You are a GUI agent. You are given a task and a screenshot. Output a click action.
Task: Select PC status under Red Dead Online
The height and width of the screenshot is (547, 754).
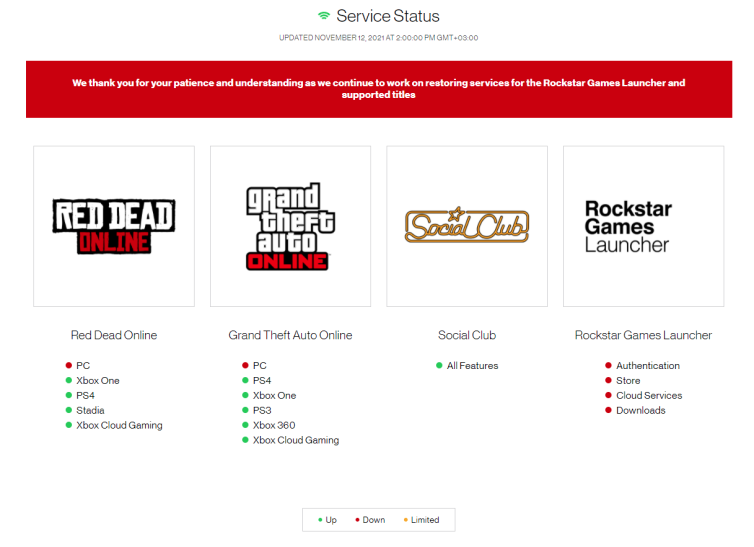click(x=78, y=365)
